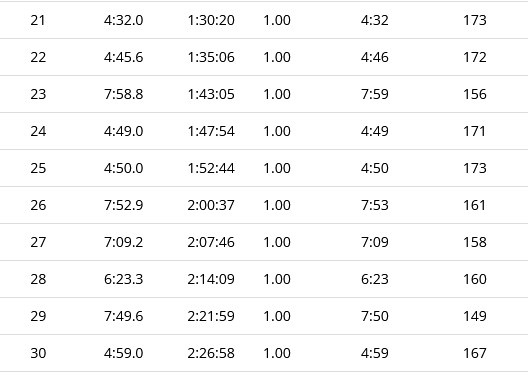Select lap 21 row number

click(x=38, y=20)
